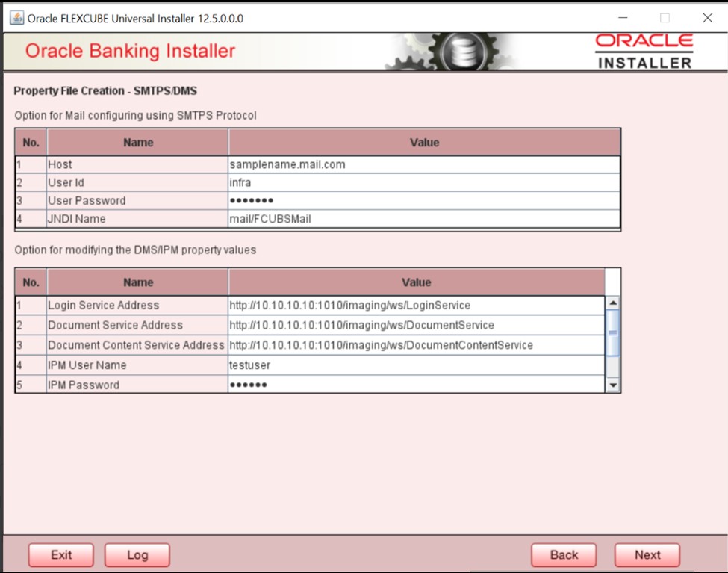Viewport: 728px width, 573px height.
Task: Open the Log button
Action: click(x=137, y=555)
